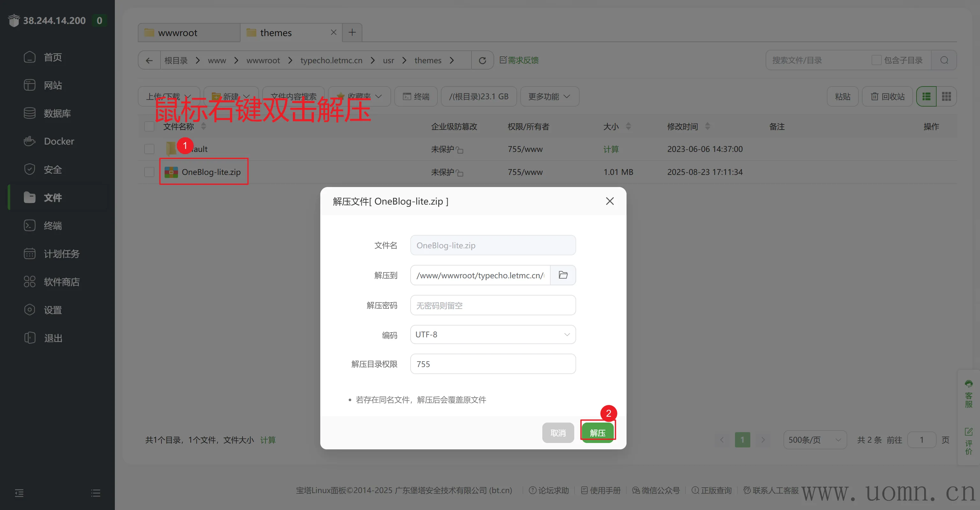
Task: Open the 500条/页 page size dropdown
Action: click(814, 439)
